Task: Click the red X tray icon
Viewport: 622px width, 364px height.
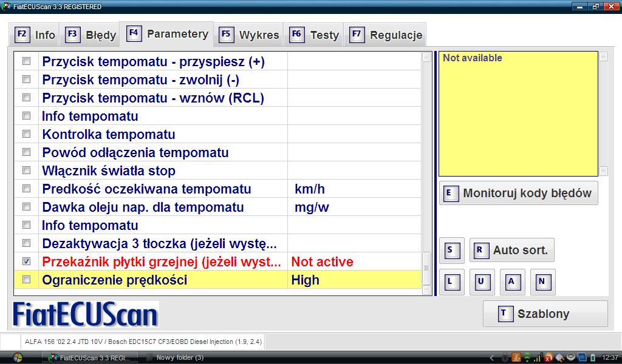Action: coord(549,358)
